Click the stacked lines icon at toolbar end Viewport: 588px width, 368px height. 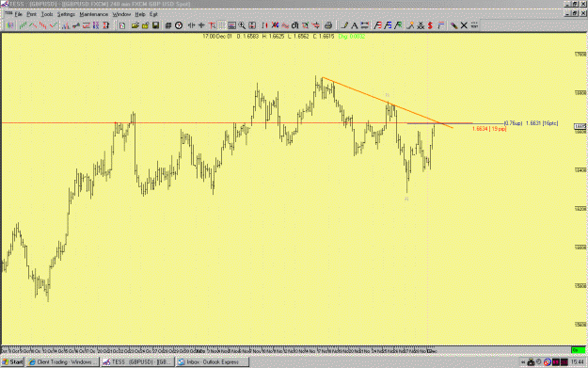tap(474, 25)
